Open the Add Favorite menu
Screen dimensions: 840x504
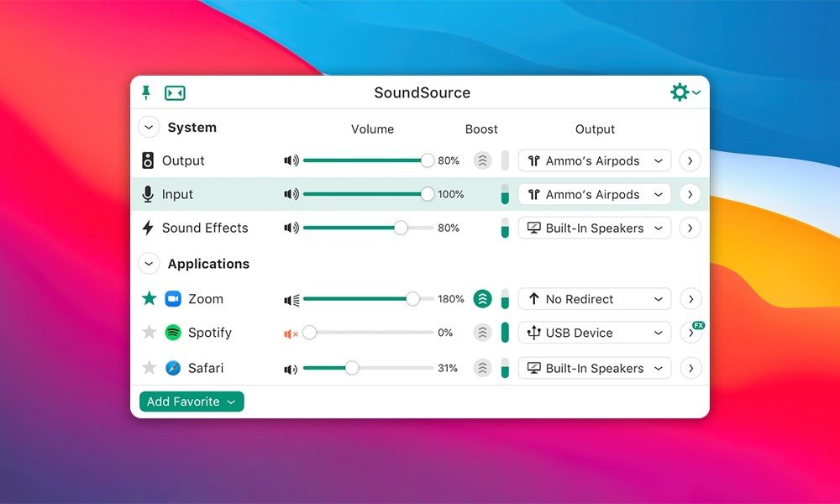[191, 402]
